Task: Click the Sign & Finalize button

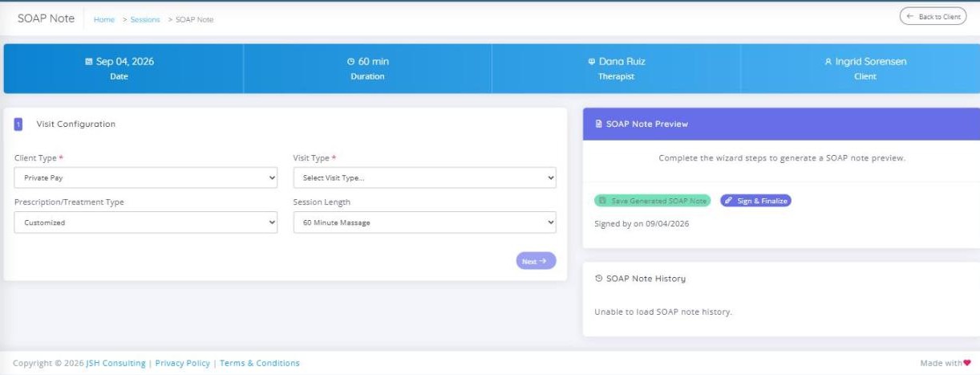Action: pos(755,201)
